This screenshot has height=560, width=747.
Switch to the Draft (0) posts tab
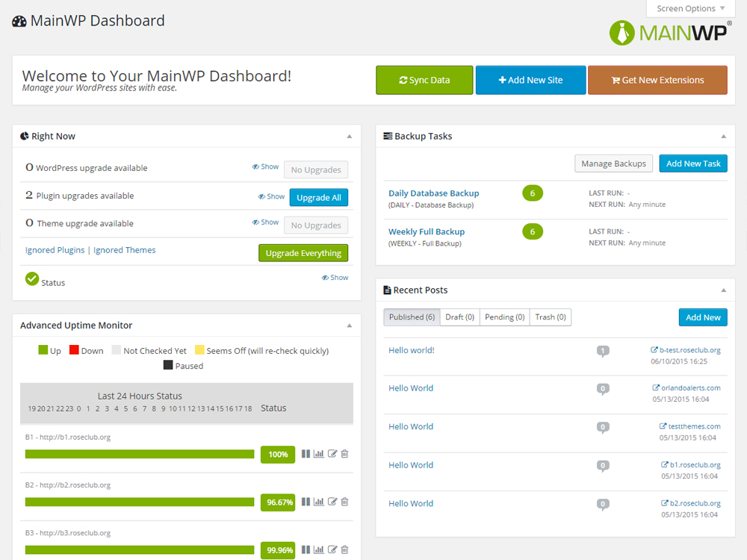tap(459, 317)
